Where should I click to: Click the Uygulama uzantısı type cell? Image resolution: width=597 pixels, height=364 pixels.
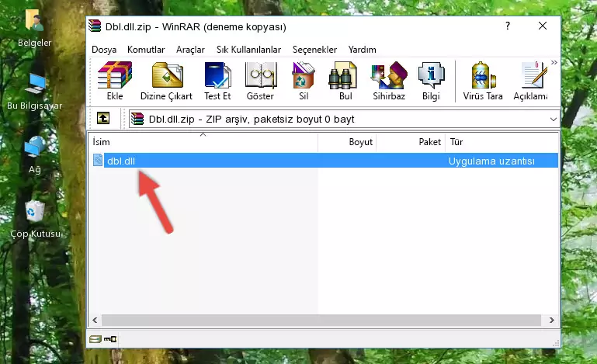491,161
